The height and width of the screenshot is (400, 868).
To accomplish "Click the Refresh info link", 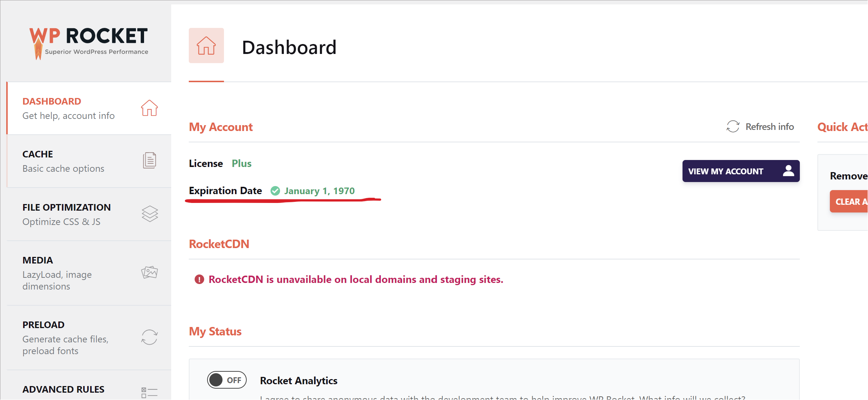I will (x=760, y=127).
